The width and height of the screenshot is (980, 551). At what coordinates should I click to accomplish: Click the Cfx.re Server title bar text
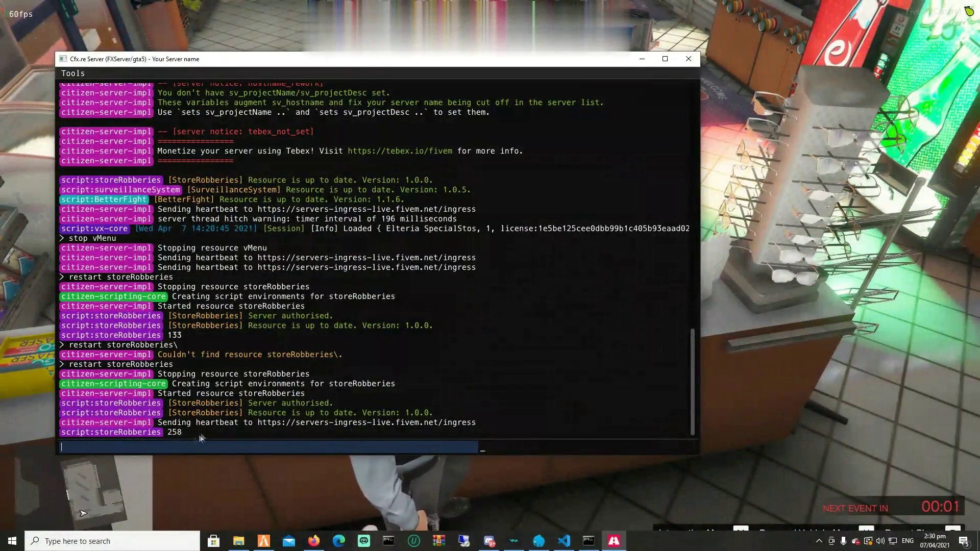click(x=135, y=59)
